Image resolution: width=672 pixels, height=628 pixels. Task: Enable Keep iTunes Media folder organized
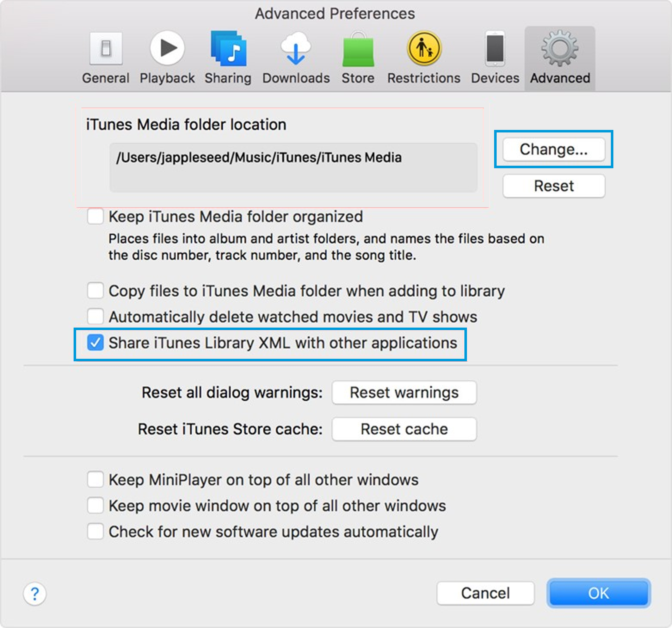pos(95,216)
